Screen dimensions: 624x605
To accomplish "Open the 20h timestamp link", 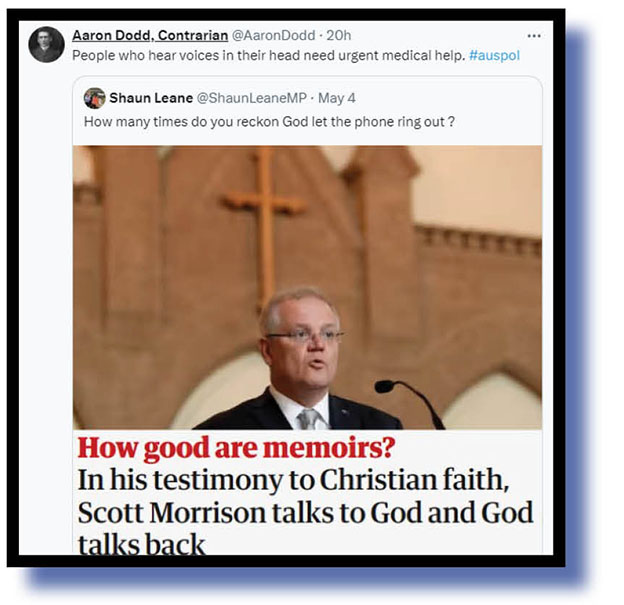I will tap(339, 35).
